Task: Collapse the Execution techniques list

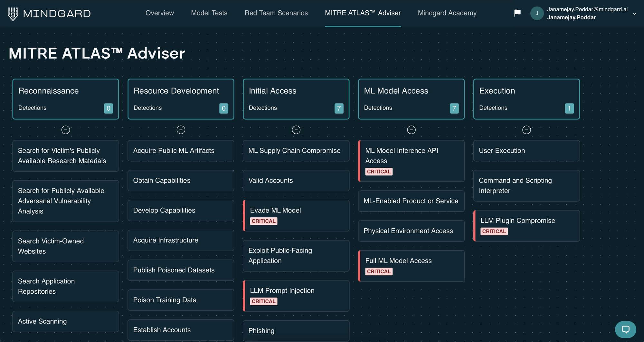Action: coord(526,130)
